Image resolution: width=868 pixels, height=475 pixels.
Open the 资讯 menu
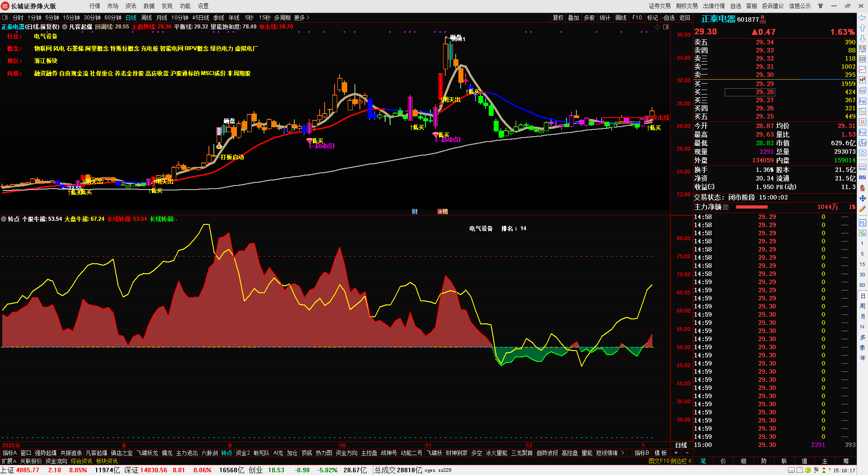(131, 6)
